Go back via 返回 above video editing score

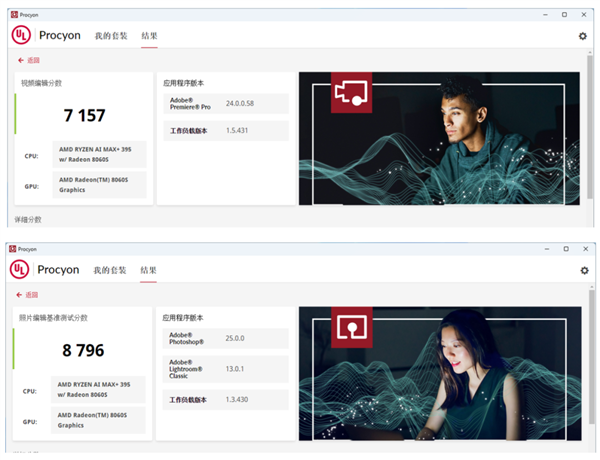(x=29, y=60)
